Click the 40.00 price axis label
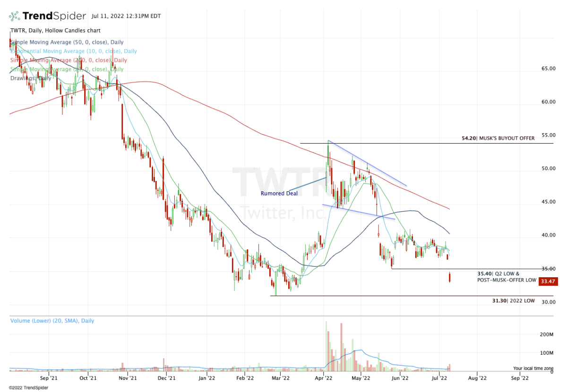Screen dimensions: 567x392 pos(549,235)
